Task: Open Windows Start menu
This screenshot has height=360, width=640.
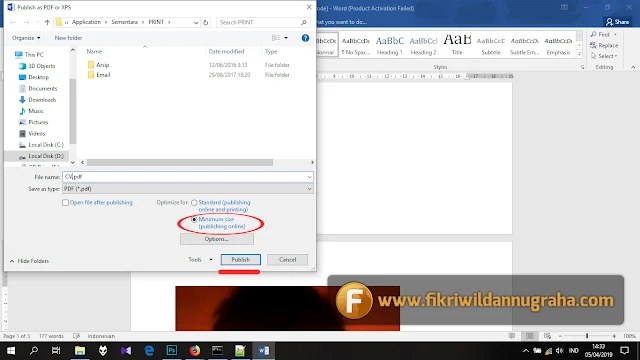Action: 11,351
